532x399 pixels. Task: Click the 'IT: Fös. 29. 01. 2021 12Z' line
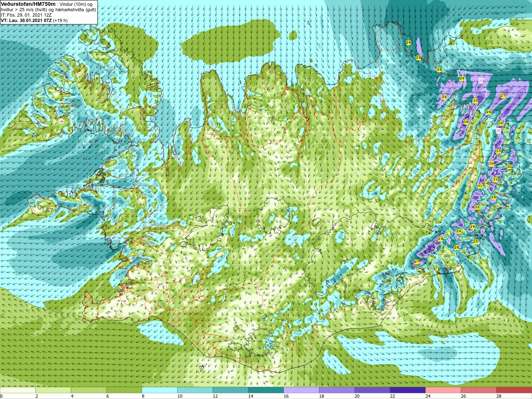click(26, 15)
